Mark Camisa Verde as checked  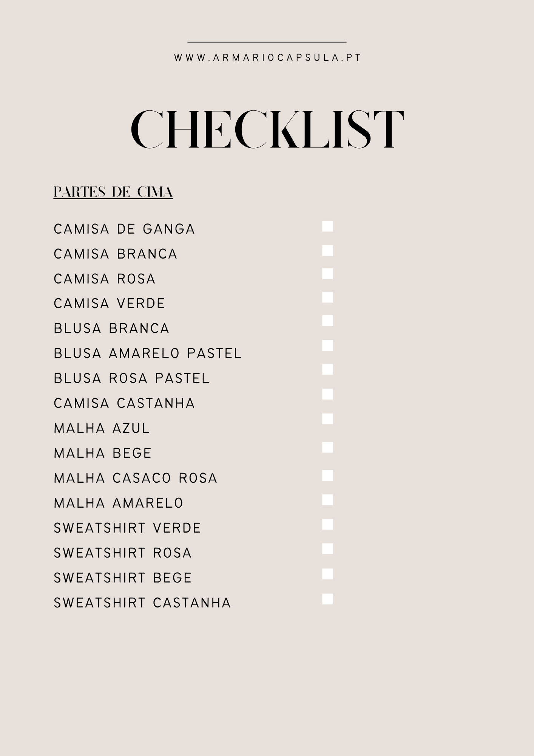[x=327, y=297]
